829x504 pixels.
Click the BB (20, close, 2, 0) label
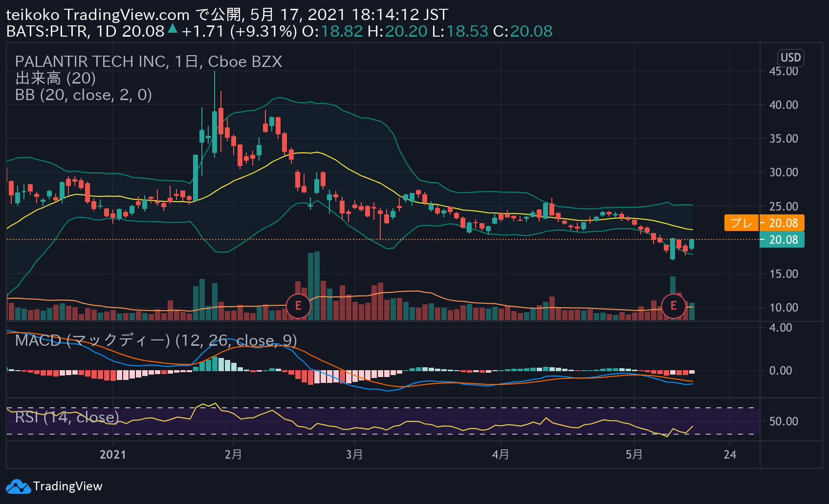84,95
